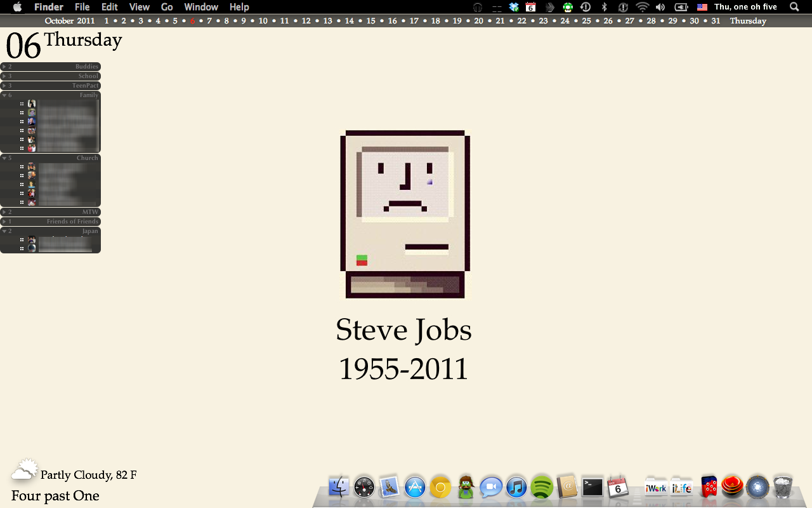Image resolution: width=812 pixels, height=508 pixels.
Task: Open Adium green duck icon in Dock
Action: click(x=466, y=488)
